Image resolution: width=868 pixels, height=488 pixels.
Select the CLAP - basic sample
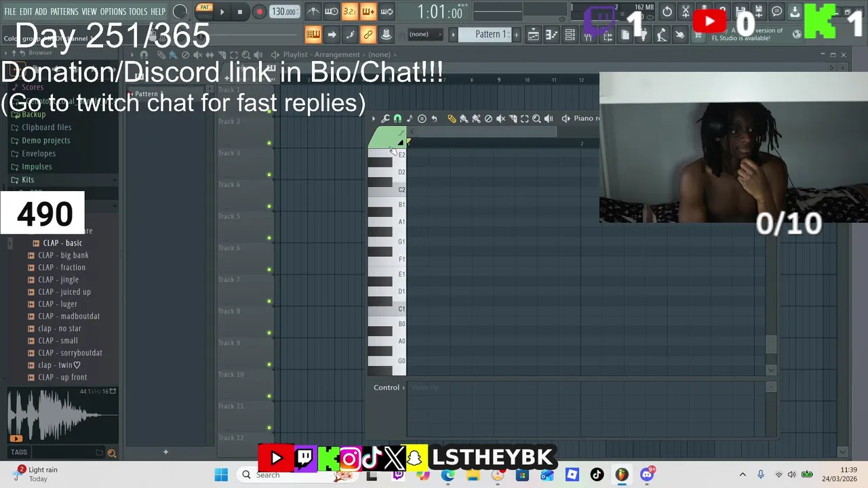pos(62,243)
